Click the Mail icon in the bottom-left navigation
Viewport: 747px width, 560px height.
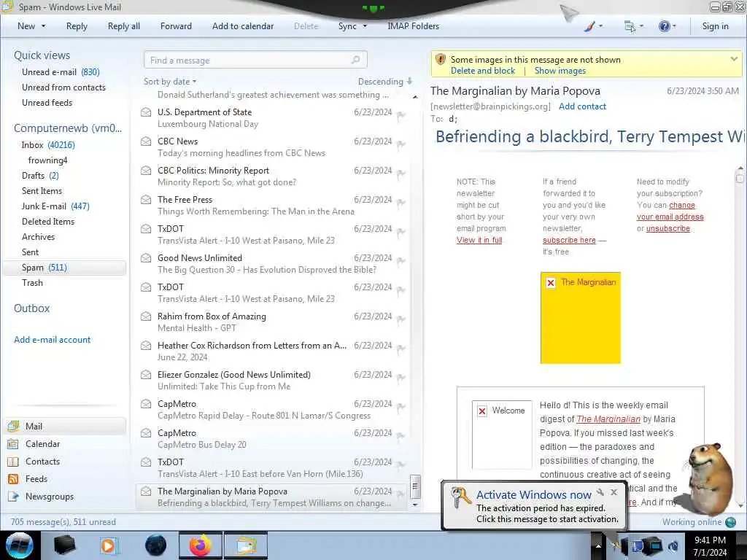13,426
